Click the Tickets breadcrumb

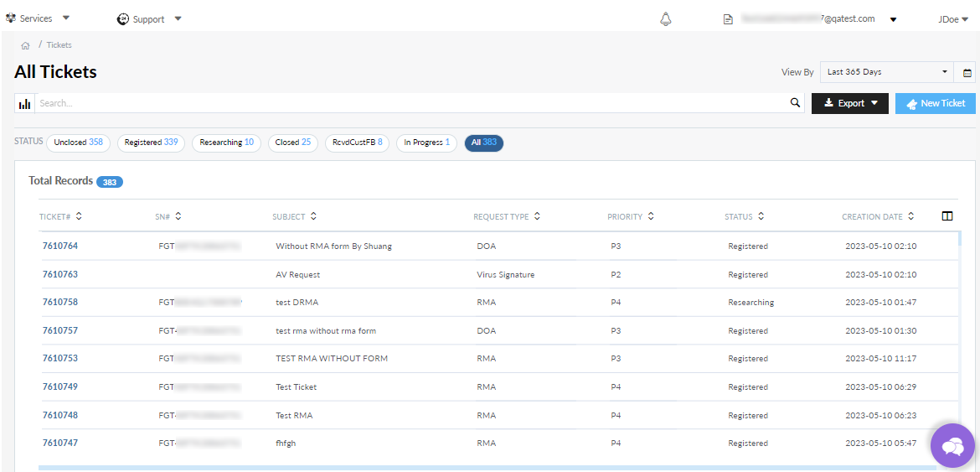click(59, 45)
